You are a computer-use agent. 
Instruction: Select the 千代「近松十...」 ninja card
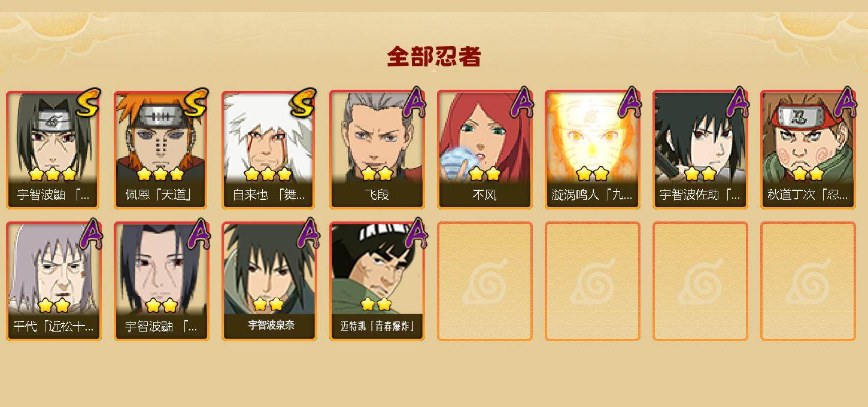coord(53,281)
